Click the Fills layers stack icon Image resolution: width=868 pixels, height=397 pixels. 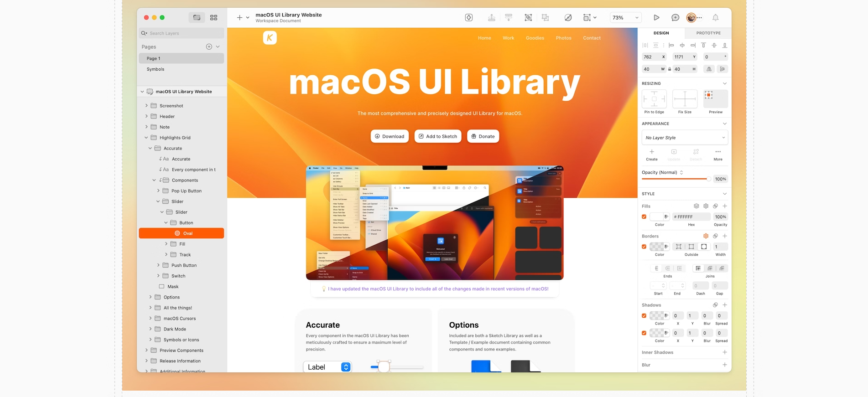(x=696, y=206)
